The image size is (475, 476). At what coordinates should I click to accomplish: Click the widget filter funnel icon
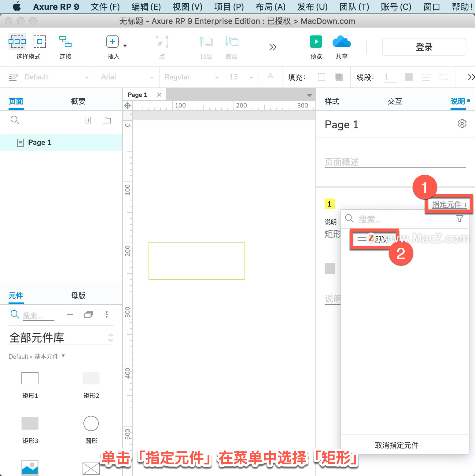(x=460, y=218)
